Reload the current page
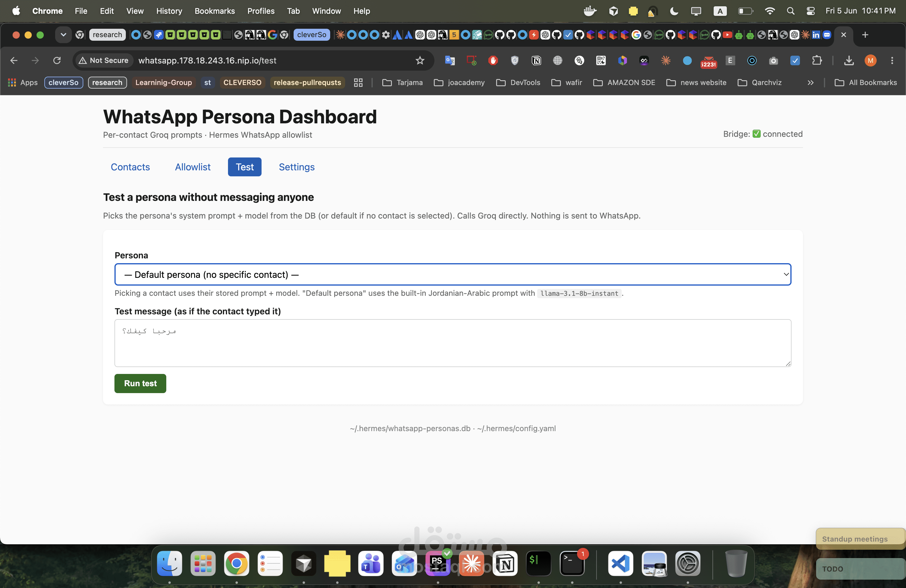The width and height of the screenshot is (906, 588). point(57,60)
